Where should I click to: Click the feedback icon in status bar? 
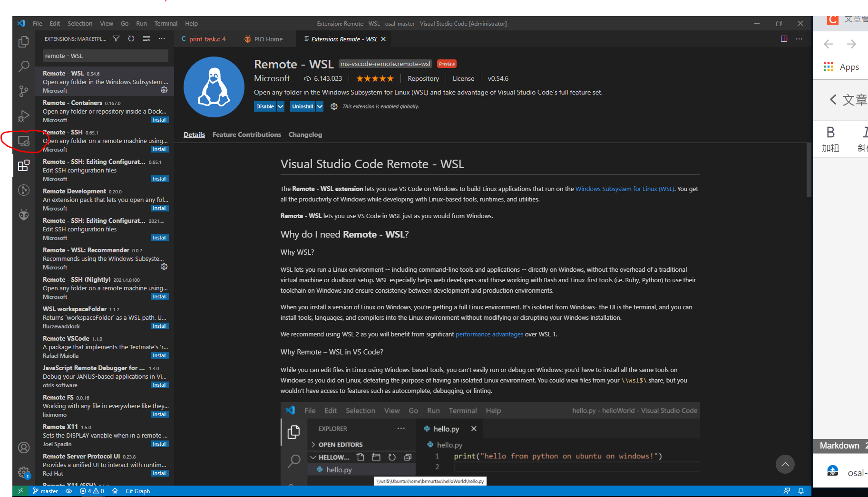pos(787,491)
